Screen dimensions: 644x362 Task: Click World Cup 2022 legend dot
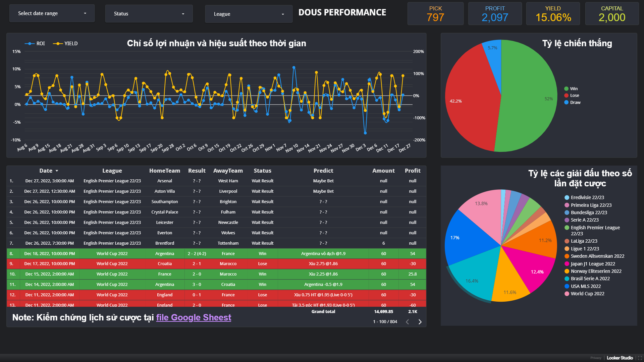567,294
